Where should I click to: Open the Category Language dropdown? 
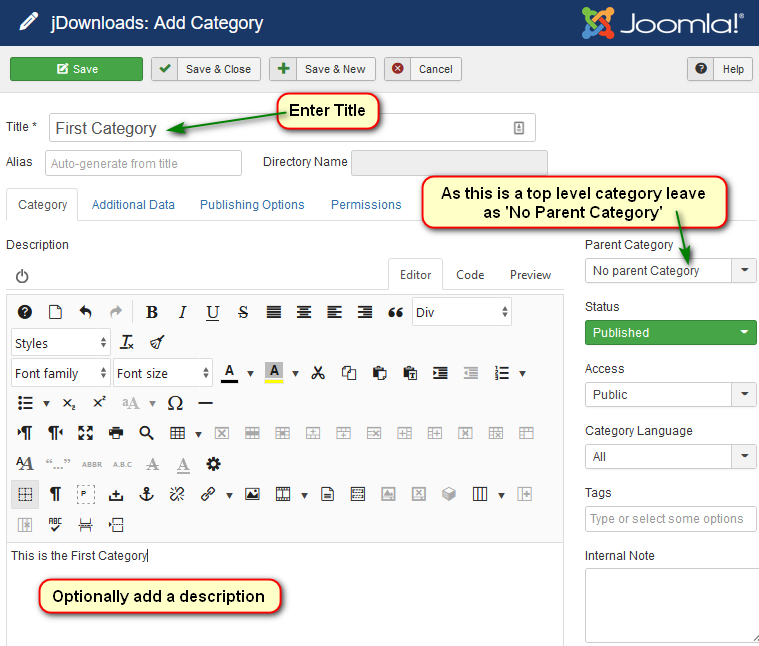pyautogui.click(x=670, y=456)
